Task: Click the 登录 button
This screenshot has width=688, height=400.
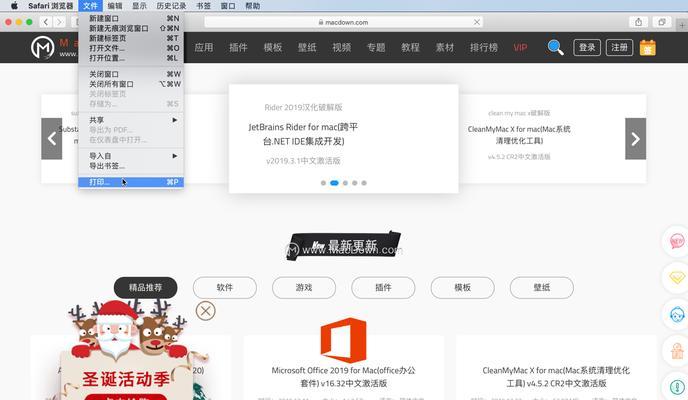Action: [x=587, y=47]
